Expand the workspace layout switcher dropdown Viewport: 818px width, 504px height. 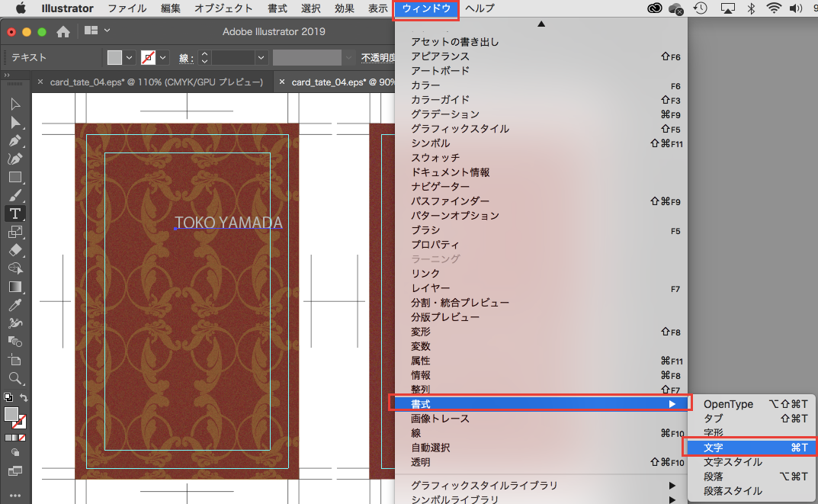[107, 31]
